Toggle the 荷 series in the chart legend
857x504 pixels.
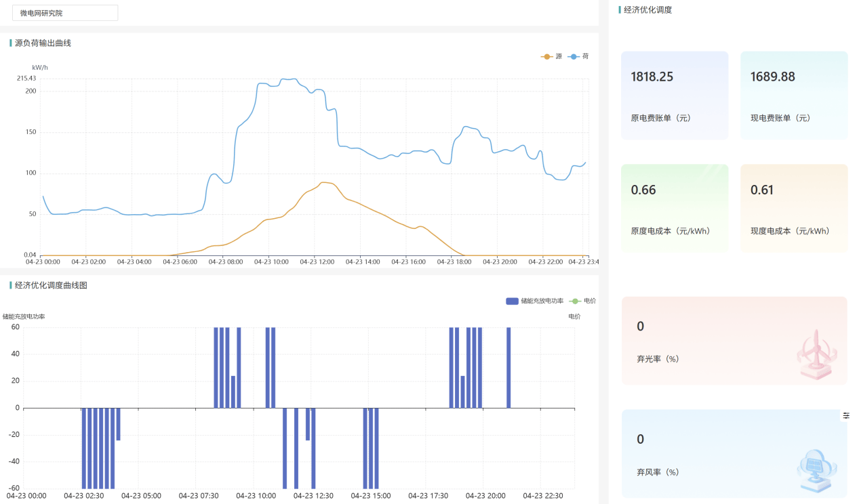578,56
